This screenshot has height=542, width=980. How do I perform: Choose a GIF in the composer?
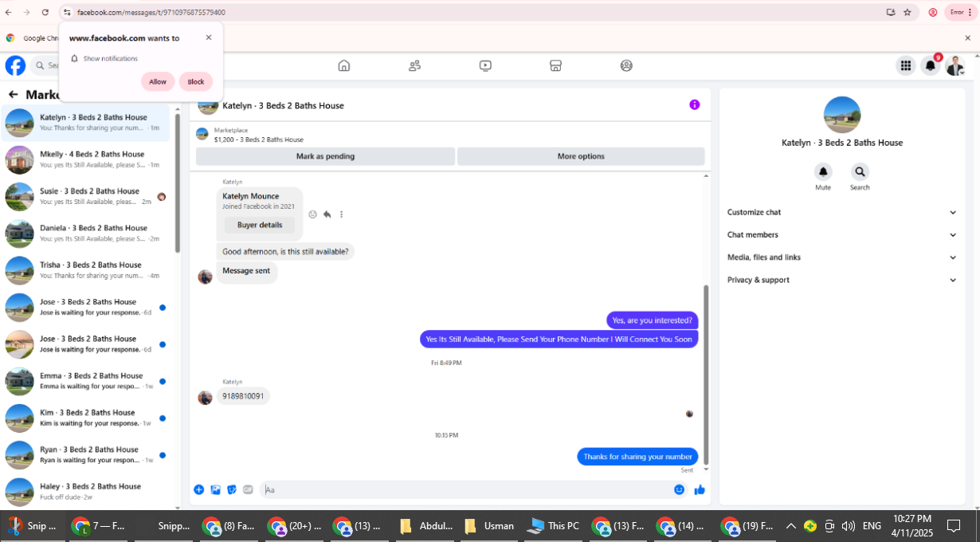click(x=248, y=489)
